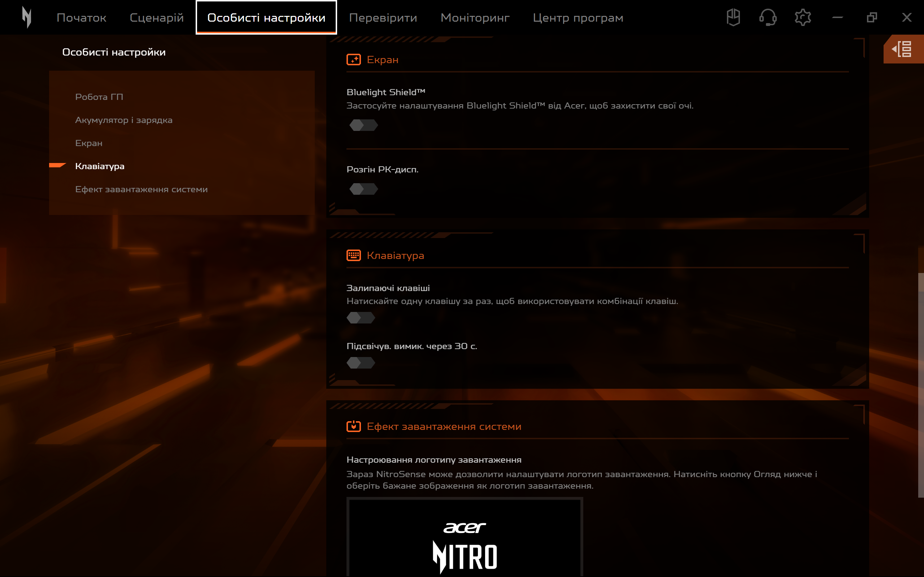Switch to the Початок tab
The width and height of the screenshot is (924, 577).
tap(81, 18)
